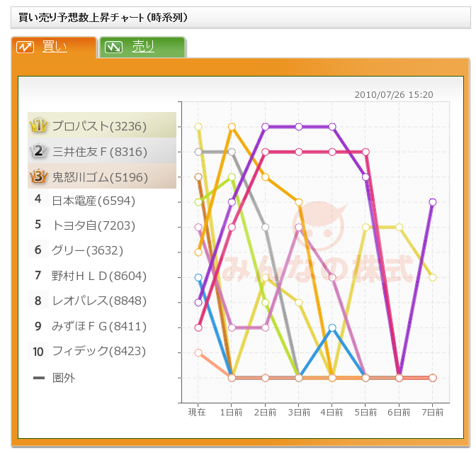Click the 7日前 axis label
The image size is (476, 453).
point(432,412)
